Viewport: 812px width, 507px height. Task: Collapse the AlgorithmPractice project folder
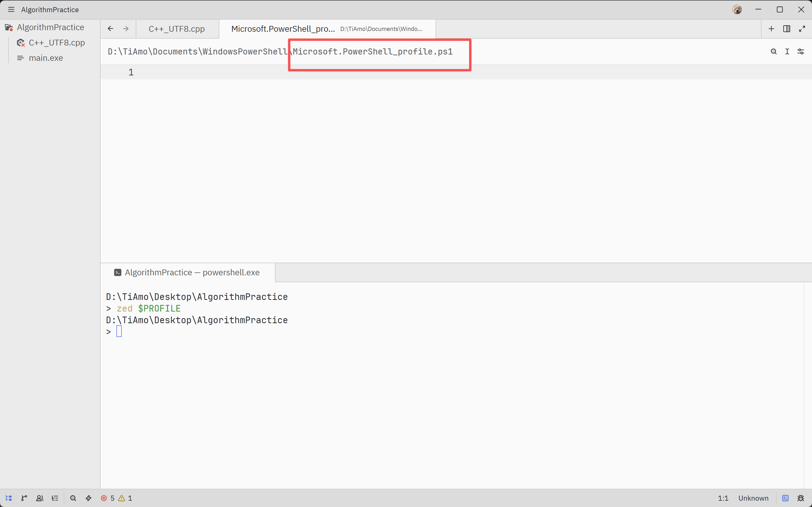[50, 27]
